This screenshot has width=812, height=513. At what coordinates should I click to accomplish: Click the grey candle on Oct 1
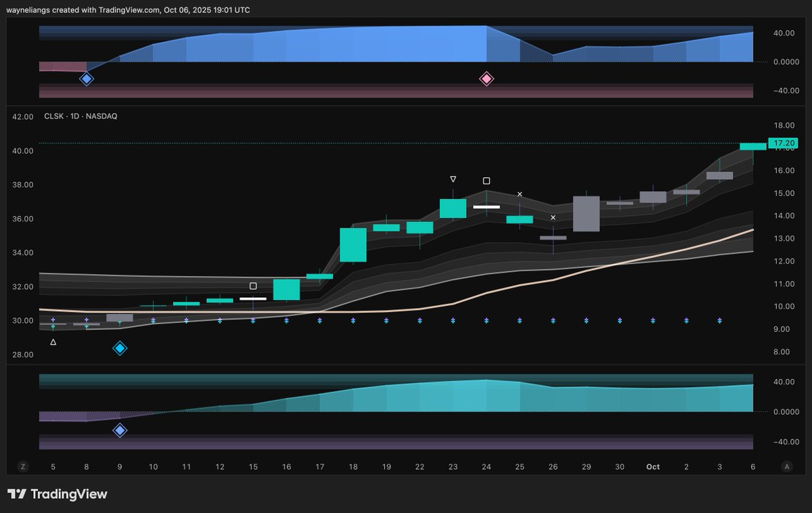[x=653, y=197]
